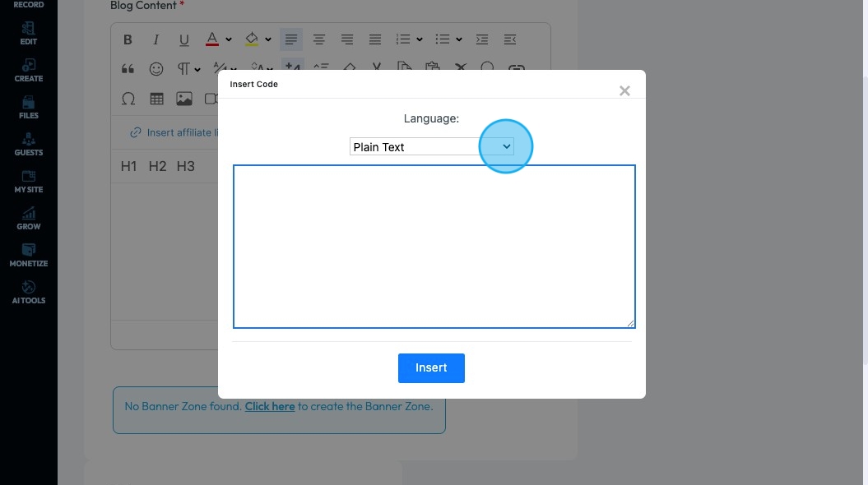Open the Guests section in sidebar
The width and height of the screenshot is (868, 485).
point(29,145)
